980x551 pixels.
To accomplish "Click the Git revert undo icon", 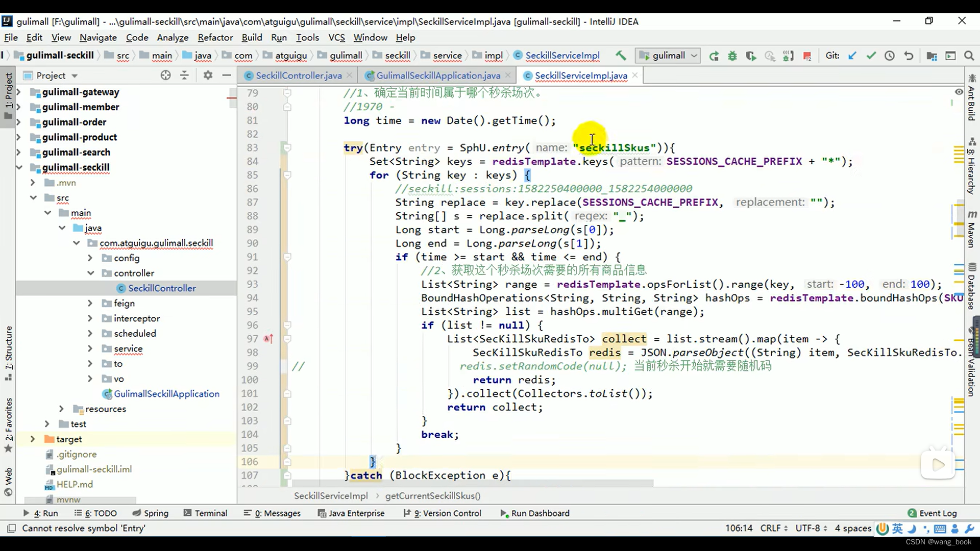I will tap(909, 56).
